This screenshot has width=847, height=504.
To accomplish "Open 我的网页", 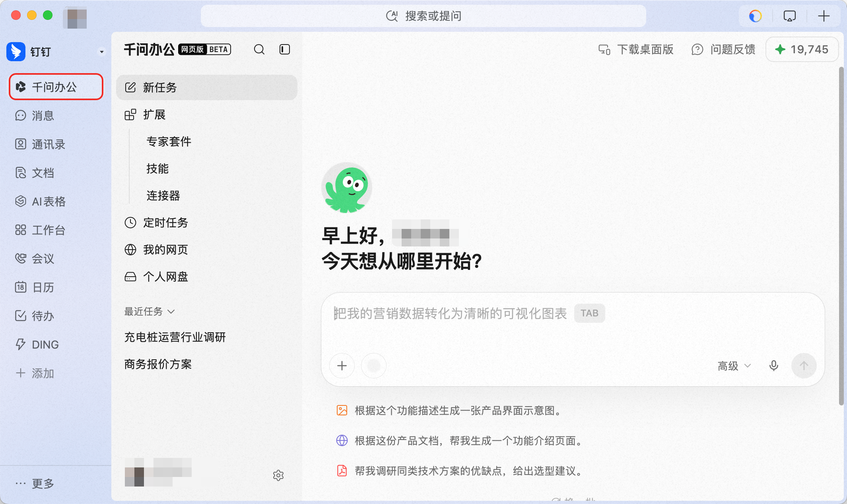I will point(207,250).
